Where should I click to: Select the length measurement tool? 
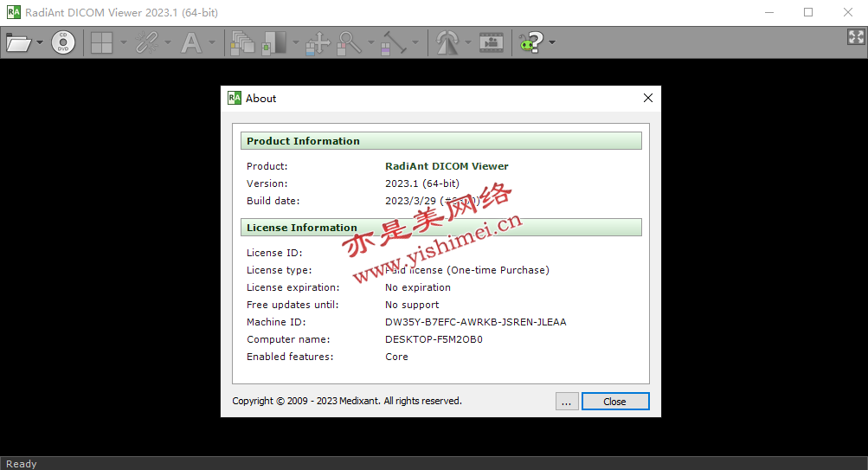pos(394,42)
